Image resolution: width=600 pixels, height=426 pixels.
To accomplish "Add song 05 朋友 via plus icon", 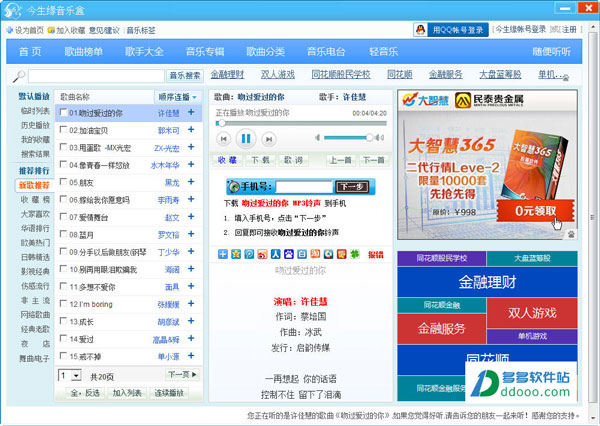I will 191,182.
